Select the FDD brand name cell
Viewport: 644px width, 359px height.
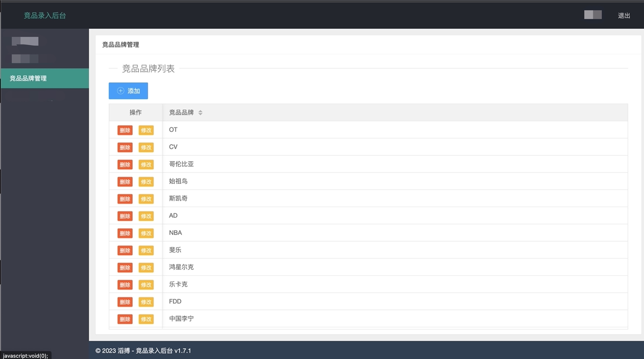coord(395,301)
